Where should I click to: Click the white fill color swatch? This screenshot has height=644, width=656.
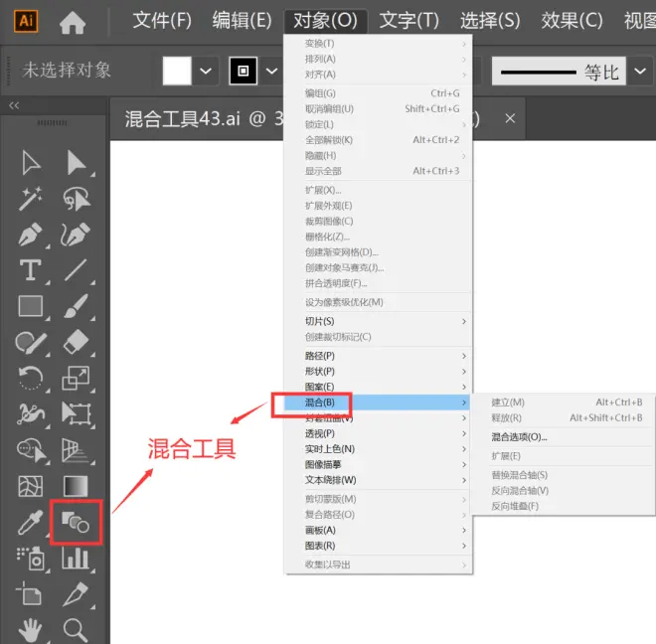[x=177, y=71]
